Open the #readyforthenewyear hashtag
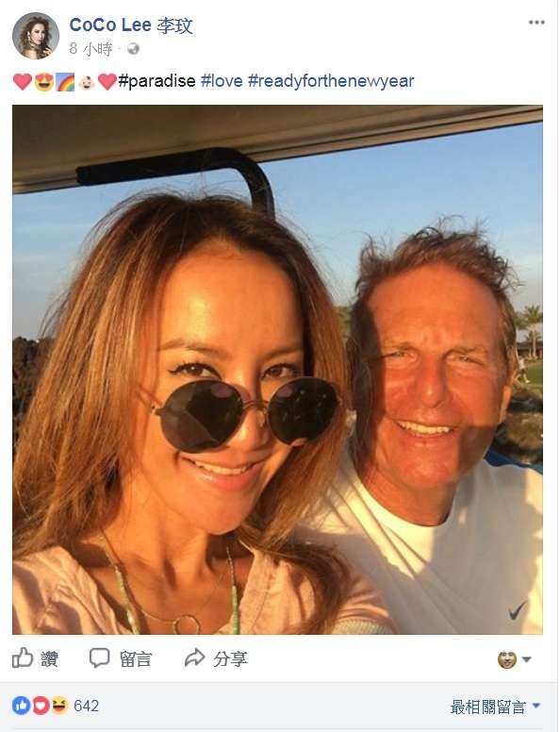560x732 pixels. pyautogui.click(x=331, y=81)
